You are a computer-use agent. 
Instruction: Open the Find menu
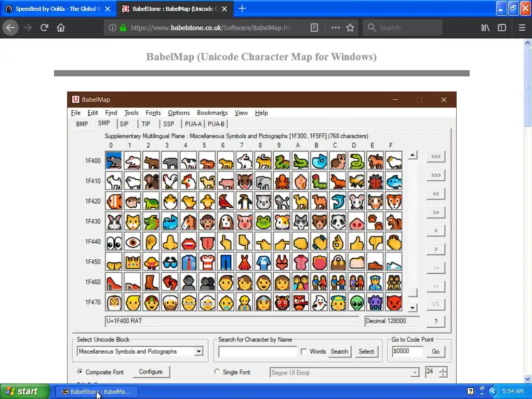[111, 113]
